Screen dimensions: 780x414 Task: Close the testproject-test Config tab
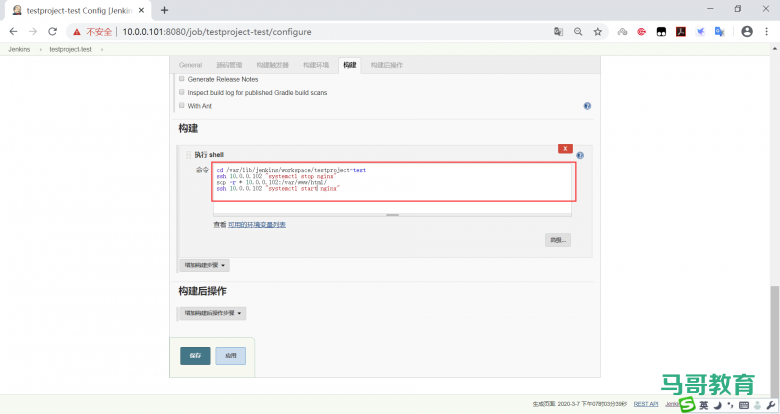(x=141, y=10)
